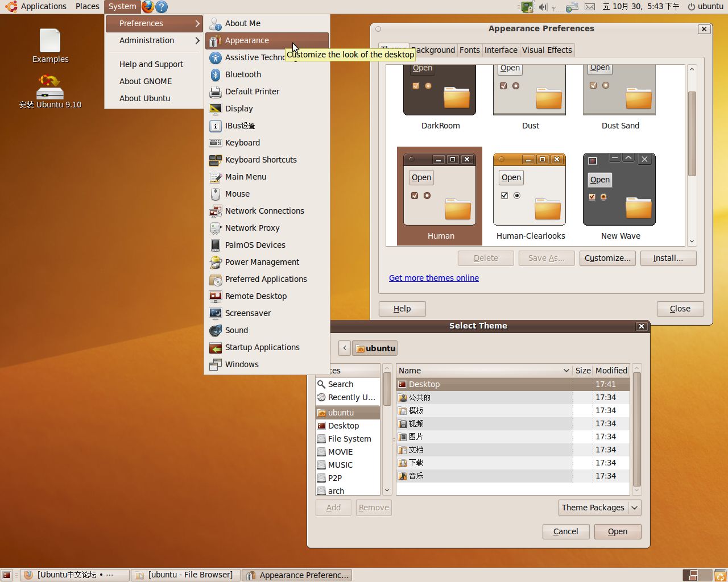728x582 pixels.
Task: Click Help in Appearance Preferences
Action: [402, 309]
